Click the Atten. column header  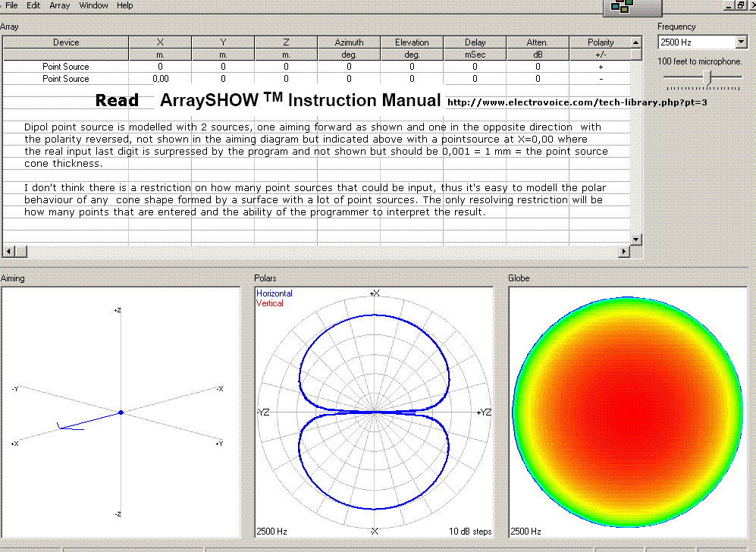coord(538,42)
